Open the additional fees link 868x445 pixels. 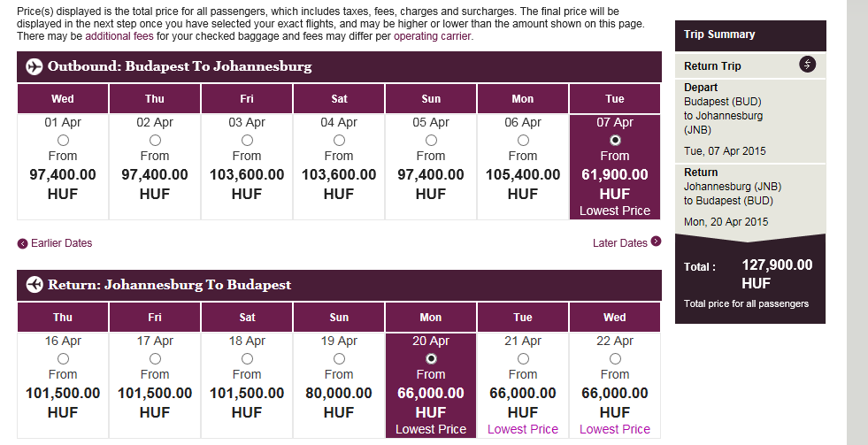click(119, 36)
